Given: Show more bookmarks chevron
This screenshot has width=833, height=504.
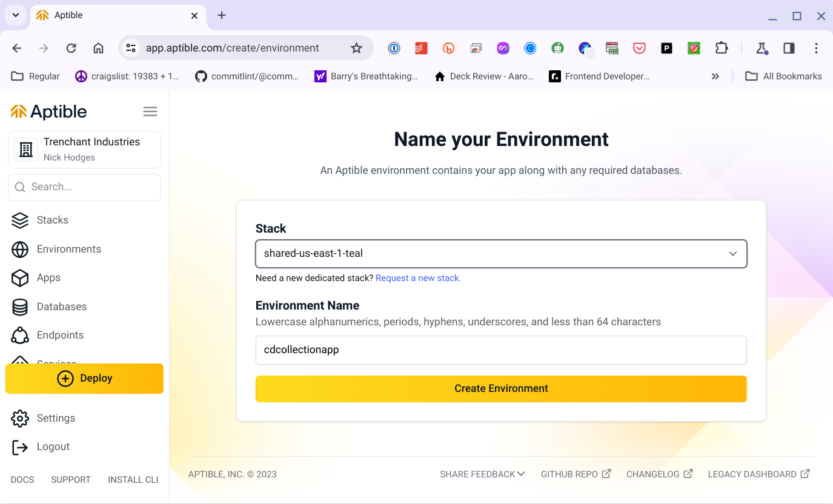Looking at the screenshot, I should [715, 76].
